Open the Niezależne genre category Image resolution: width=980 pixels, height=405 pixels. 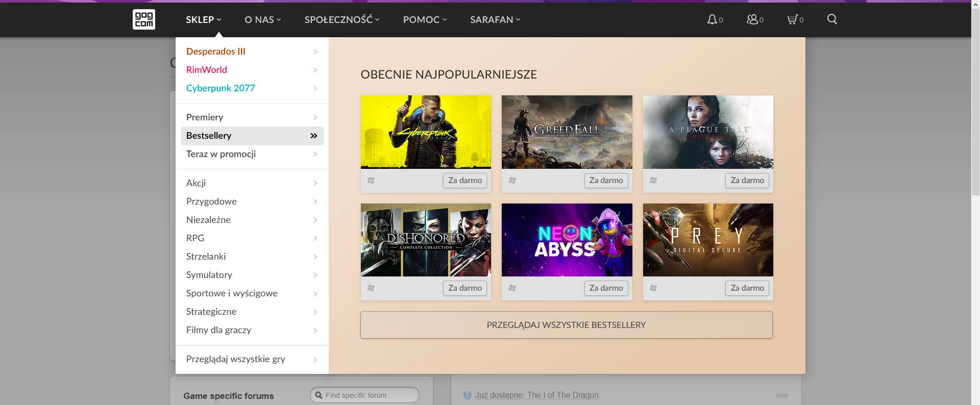(x=252, y=220)
